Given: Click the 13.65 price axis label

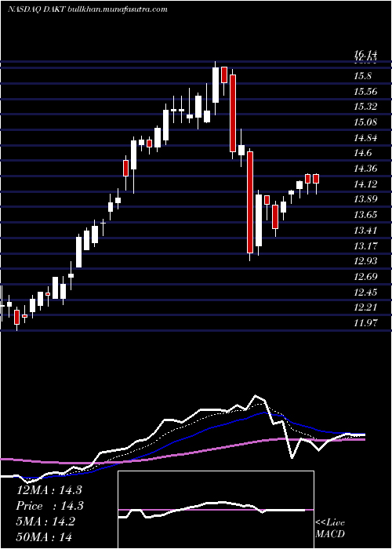Looking at the screenshot, I should [x=365, y=215].
